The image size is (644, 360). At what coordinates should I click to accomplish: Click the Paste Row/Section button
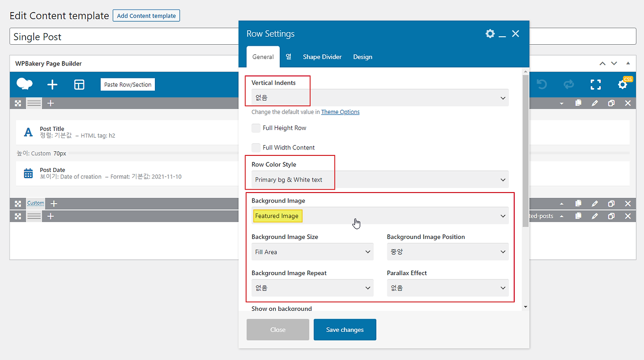click(128, 84)
